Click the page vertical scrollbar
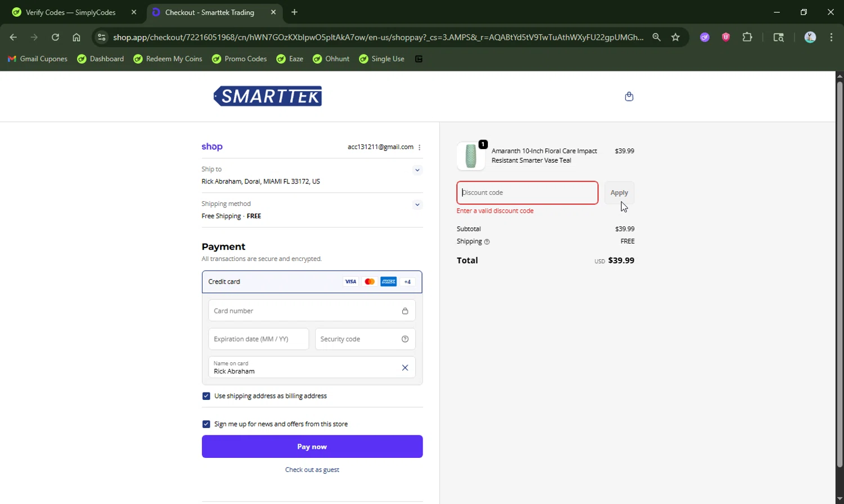Image resolution: width=844 pixels, height=504 pixels. click(x=839, y=276)
